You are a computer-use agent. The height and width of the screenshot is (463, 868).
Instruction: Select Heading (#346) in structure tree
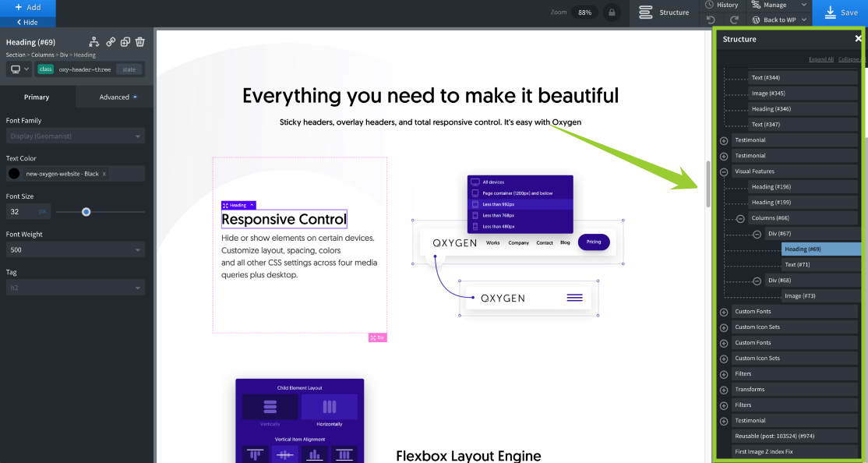tap(803, 108)
